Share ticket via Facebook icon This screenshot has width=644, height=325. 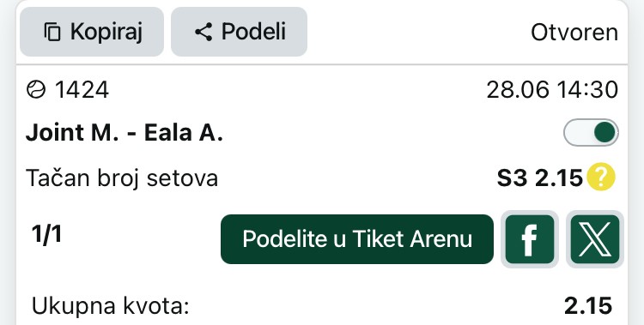(x=530, y=239)
